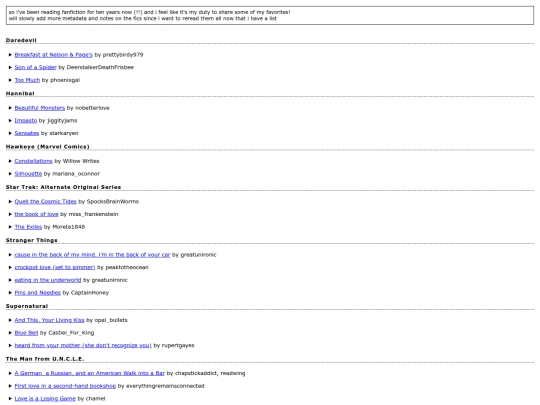Expand the Pins and Needles entry triangle
Image resolution: width=540 pixels, height=405 pixels.
coord(10,293)
